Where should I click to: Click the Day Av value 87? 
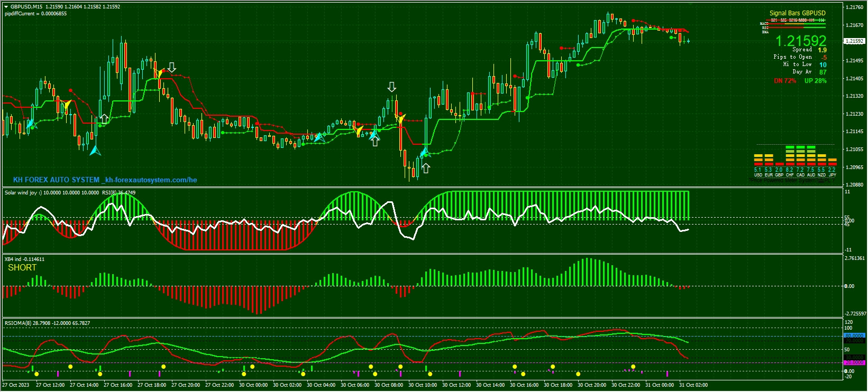point(823,72)
